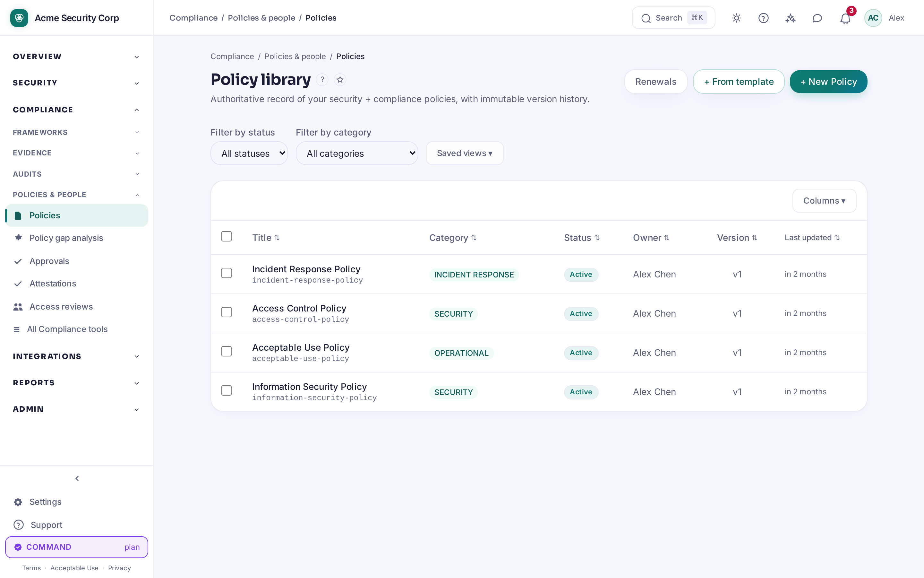Open the Support help icon in sidebar
The height and width of the screenshot is (578, 924).
click(18, 525)
